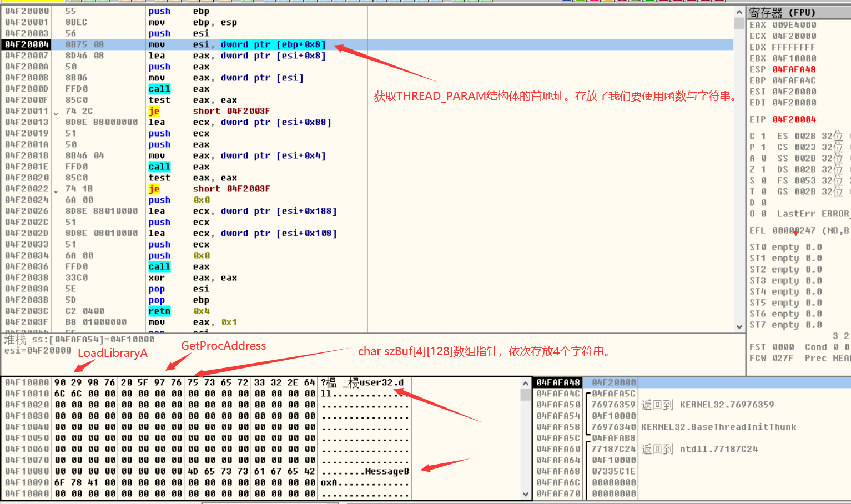851x504 pixels.
Task: Select the FCW 027F control word line
Action: (x=772, y=358)
